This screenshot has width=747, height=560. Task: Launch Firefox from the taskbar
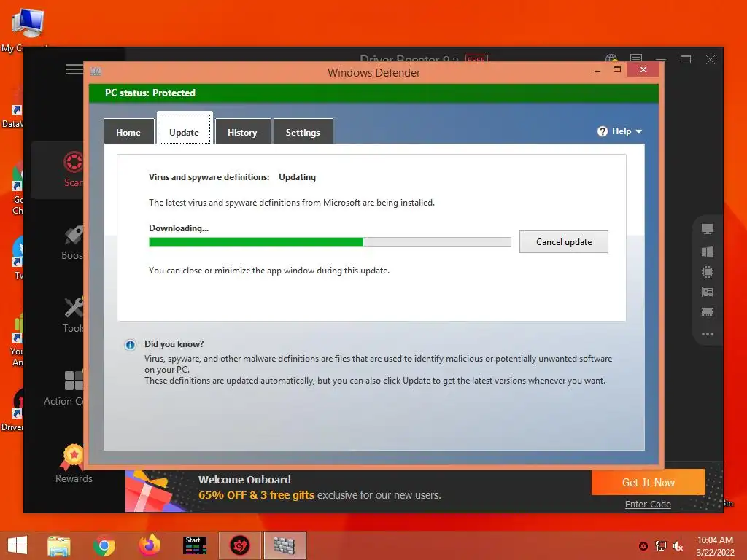[150, 545]
